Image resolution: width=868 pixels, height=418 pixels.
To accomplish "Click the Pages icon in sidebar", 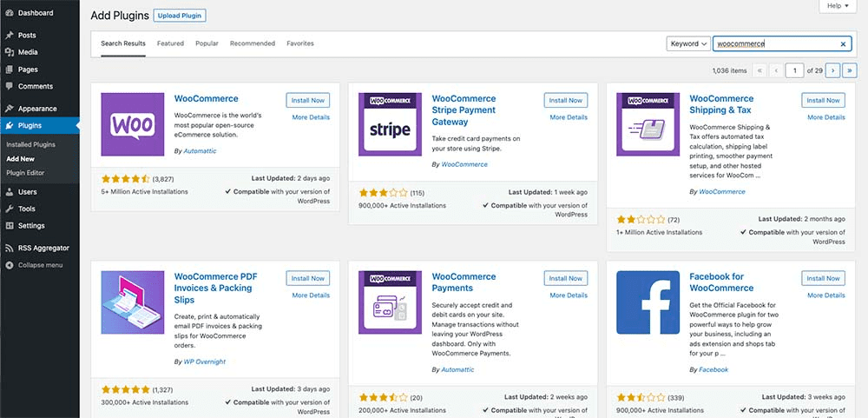I will (x=9, y=70).
